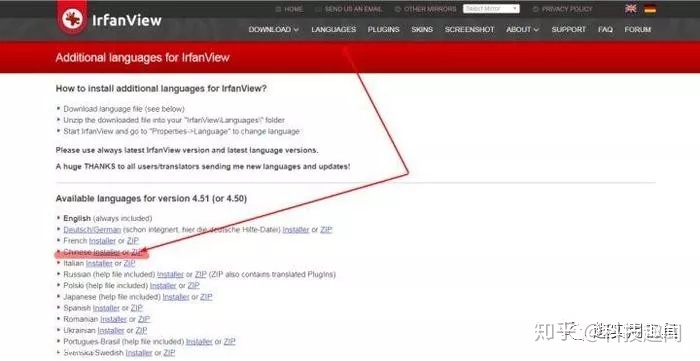Open the LANGUAGES page
The height and width of the screenshot is (361, 700).
(x=333, y=29)
